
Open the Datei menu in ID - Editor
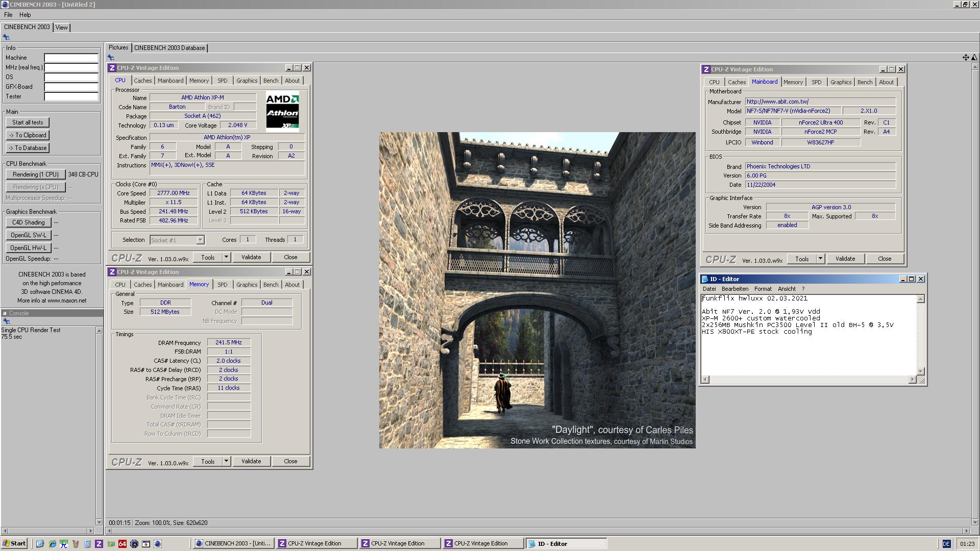coord(709,289)
